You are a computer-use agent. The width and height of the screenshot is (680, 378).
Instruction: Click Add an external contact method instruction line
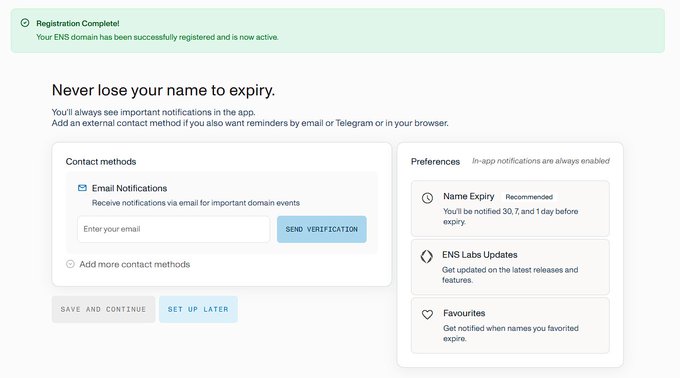250,123
